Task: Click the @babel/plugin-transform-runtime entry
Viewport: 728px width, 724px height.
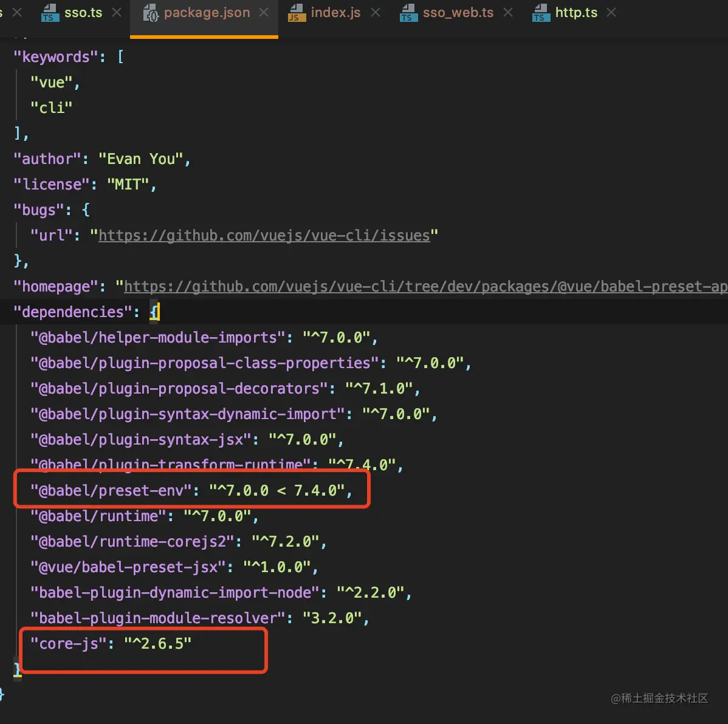Action: 217,465
